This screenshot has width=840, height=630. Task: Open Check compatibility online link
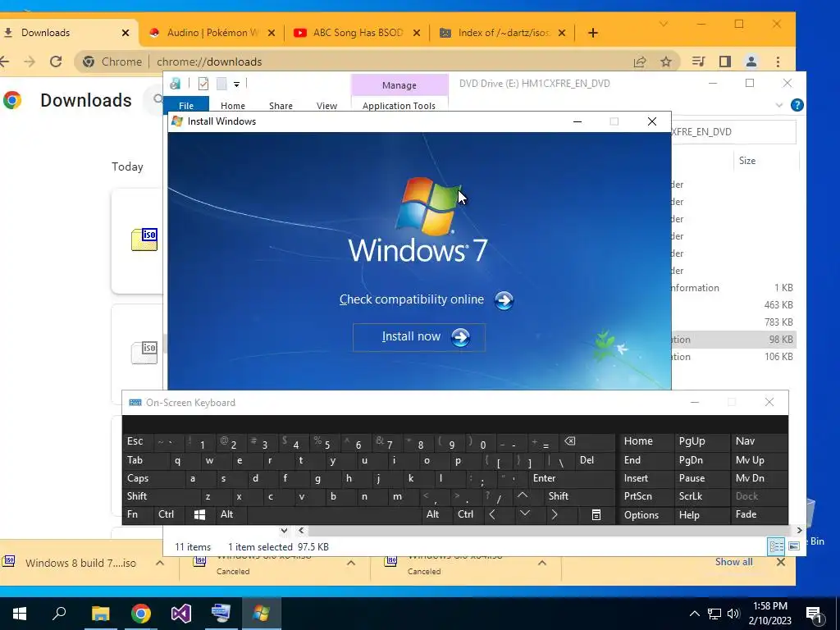[412, 299]
